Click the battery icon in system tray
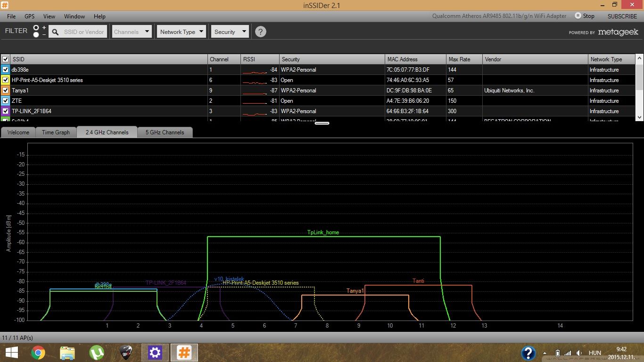The image size is (644, 362). point(558,353)
